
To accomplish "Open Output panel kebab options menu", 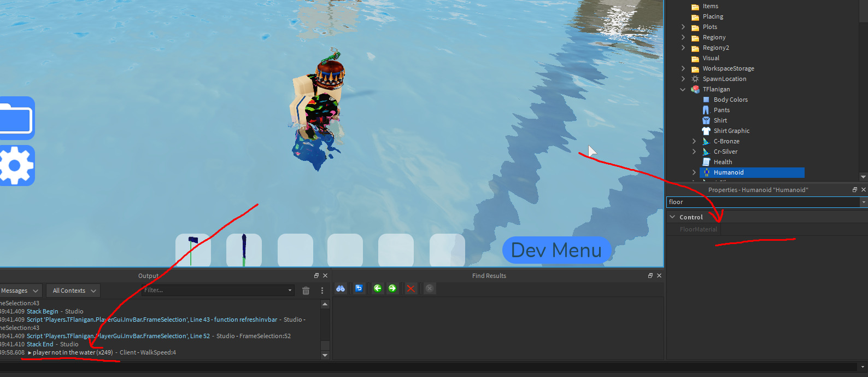I will point(322,291).
